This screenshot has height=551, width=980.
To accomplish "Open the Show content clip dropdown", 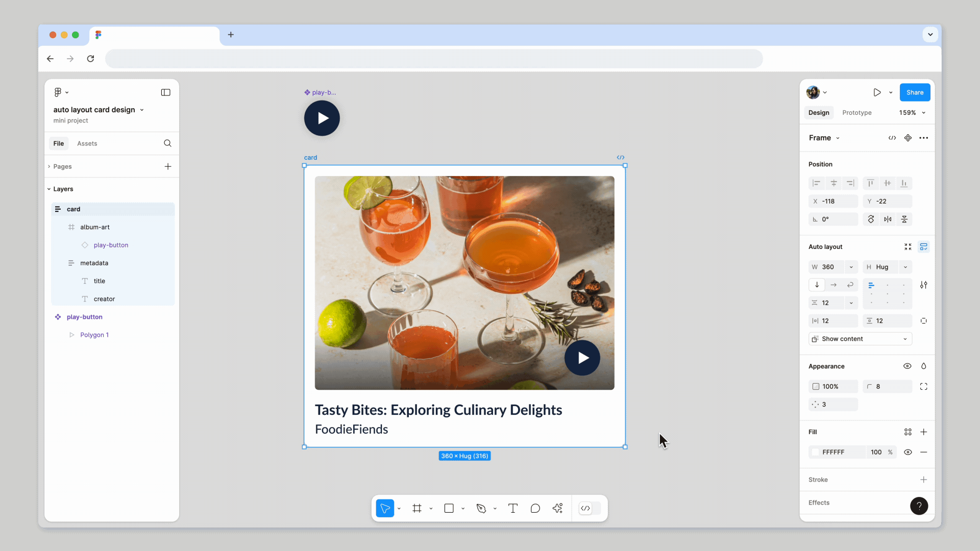I will 860,339.
